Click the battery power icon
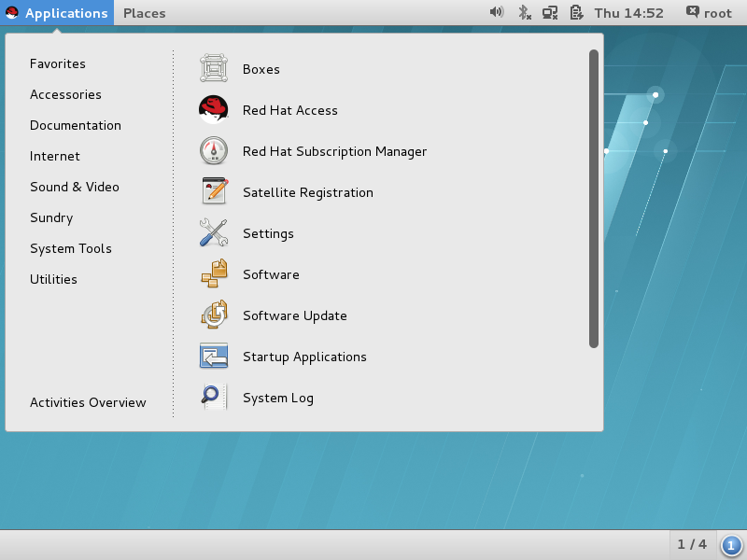The image size is (747, 560). [576, 12]
